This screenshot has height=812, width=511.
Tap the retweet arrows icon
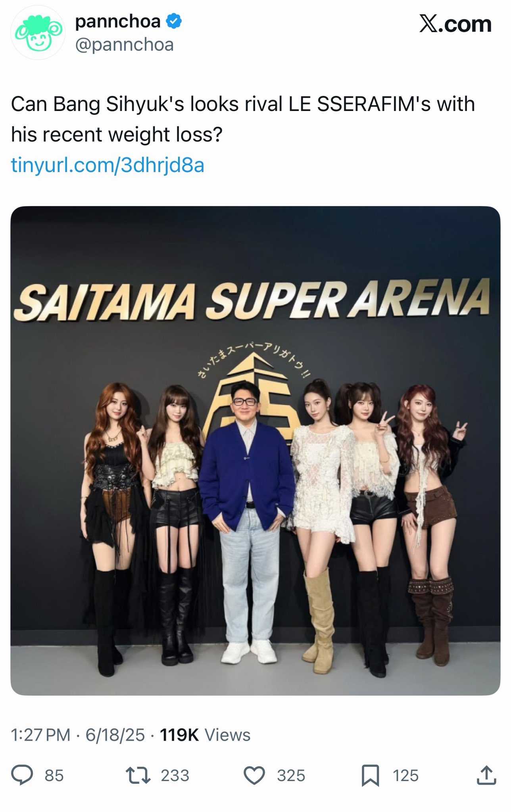pyautogui.click(x=138, y=776)
